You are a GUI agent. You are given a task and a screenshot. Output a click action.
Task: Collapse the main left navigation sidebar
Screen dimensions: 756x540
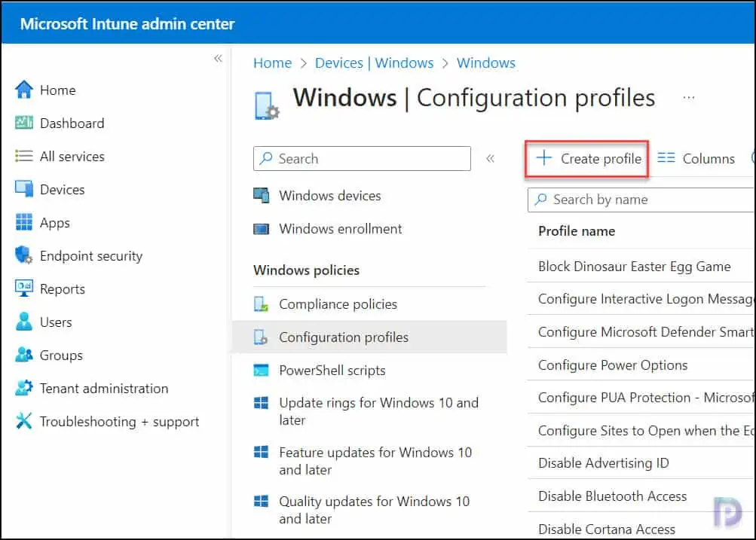click(219, 58)
